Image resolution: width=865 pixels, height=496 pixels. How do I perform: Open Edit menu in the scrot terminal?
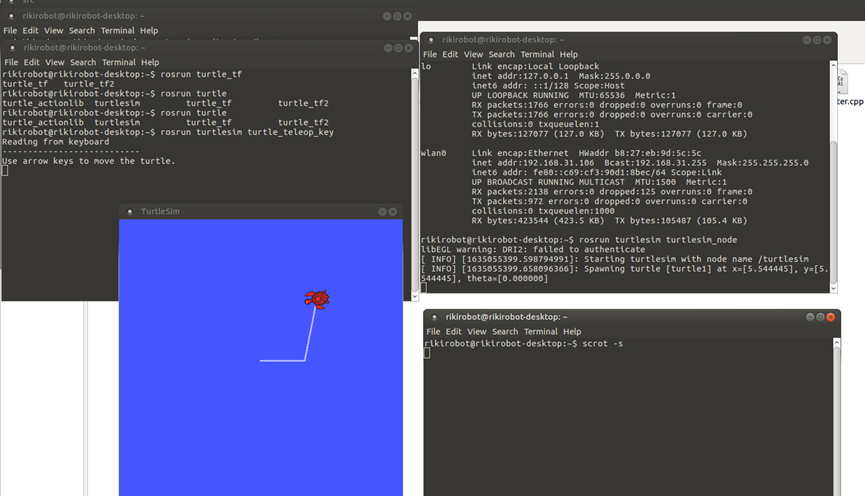coord(453,332)
